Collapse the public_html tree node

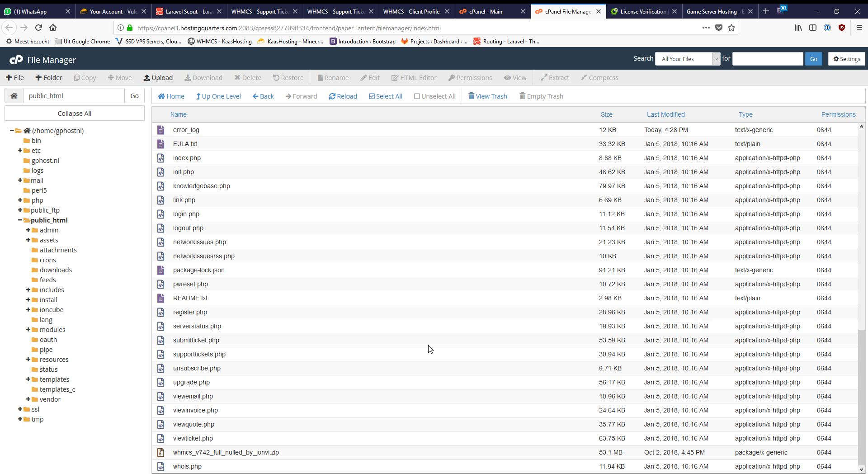20,220
